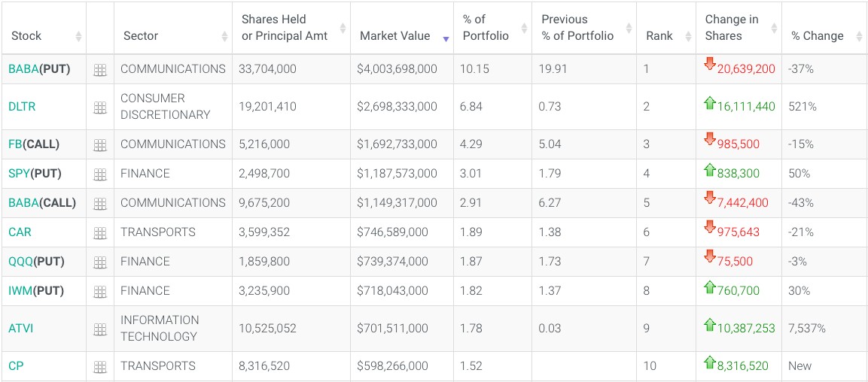Screen dimensions: 868x382
Task: Sort by Sector column header
Action: [x=141, y=36]
